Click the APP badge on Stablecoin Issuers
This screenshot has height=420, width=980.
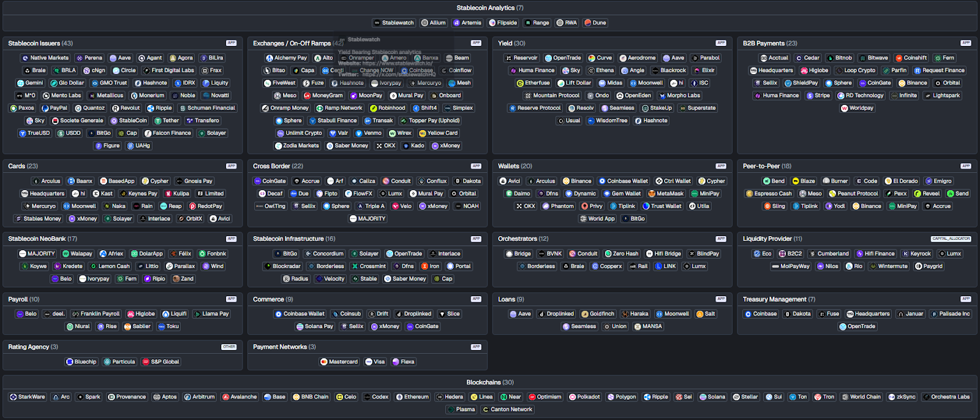click(231, 43)
